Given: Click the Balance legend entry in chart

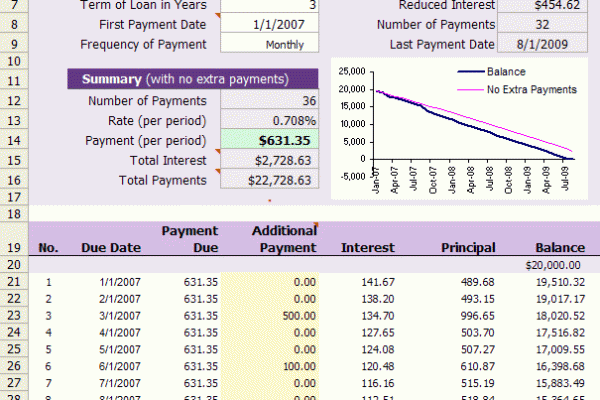Looking at the screenshot, I should click(505, 72).
